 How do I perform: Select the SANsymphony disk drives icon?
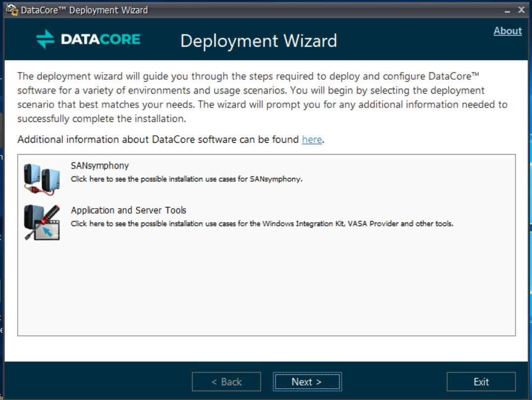41,177
